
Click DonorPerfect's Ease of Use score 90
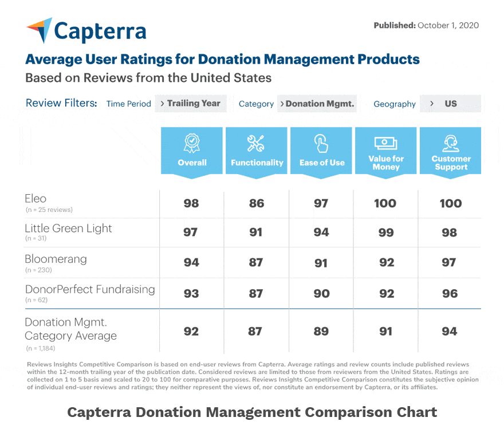(322, 294)
